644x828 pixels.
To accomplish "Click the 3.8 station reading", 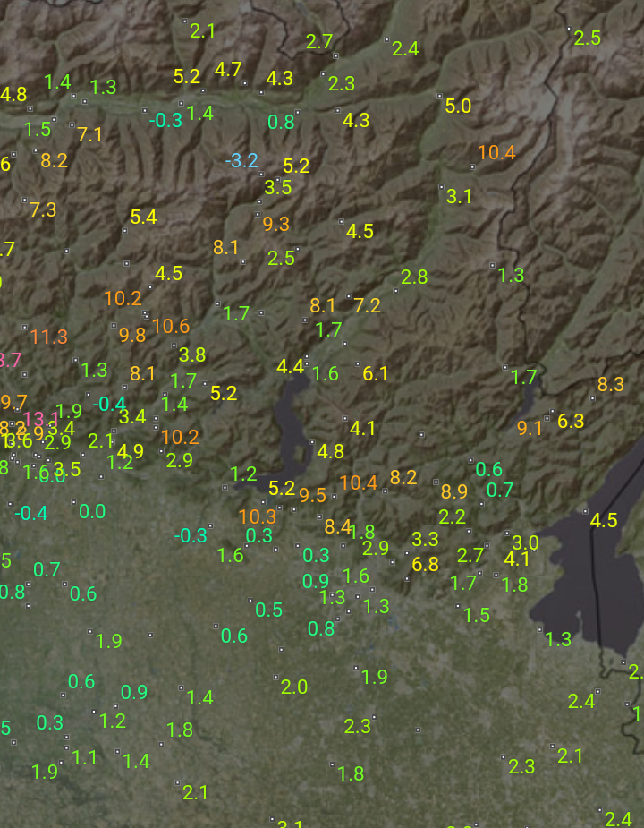I will (x=192, y=354).
